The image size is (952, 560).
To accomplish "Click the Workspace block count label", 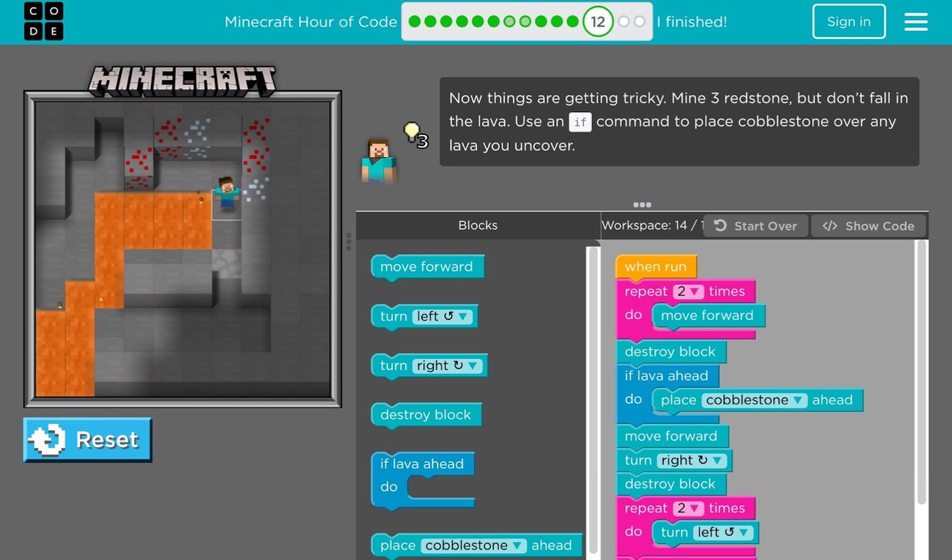I will pyautogui.click(x=652, y=225).
